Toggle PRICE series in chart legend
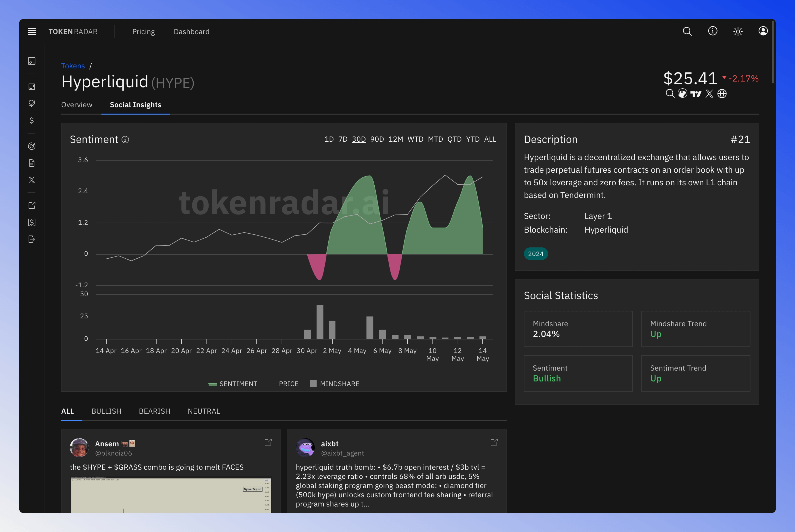 coord(283,384)
